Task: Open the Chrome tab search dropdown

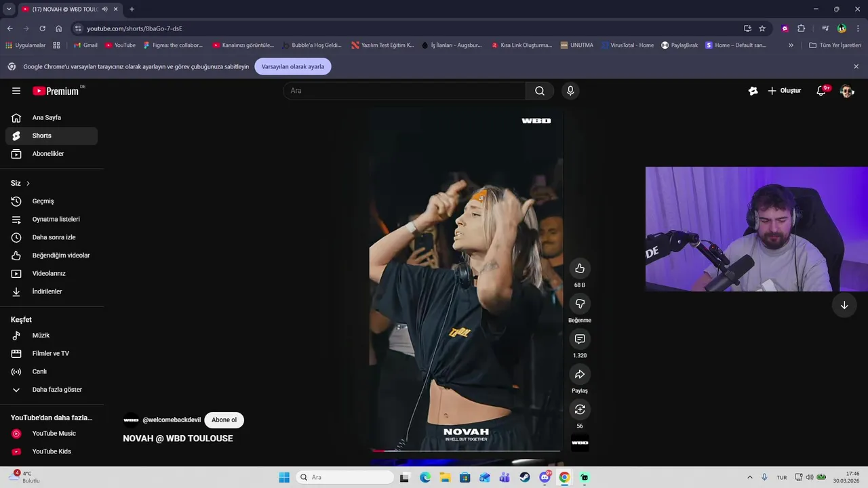Action: [9, 9]
